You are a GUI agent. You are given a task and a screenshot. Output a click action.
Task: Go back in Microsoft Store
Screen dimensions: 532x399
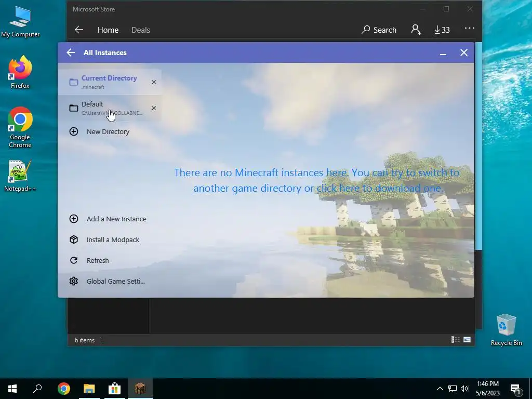tap(79, 30)
